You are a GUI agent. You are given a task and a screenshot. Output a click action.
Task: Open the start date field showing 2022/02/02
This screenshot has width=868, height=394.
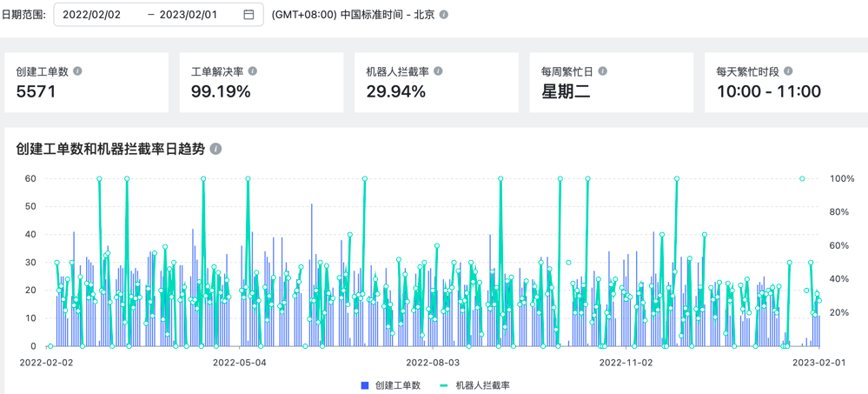(92, 15)
